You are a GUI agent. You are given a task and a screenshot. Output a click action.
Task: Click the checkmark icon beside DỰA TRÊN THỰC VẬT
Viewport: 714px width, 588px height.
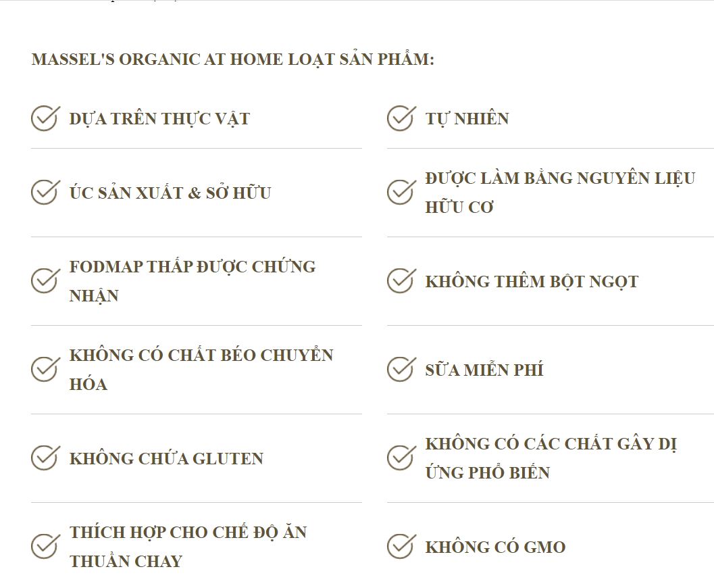click(x=45, y=118)
